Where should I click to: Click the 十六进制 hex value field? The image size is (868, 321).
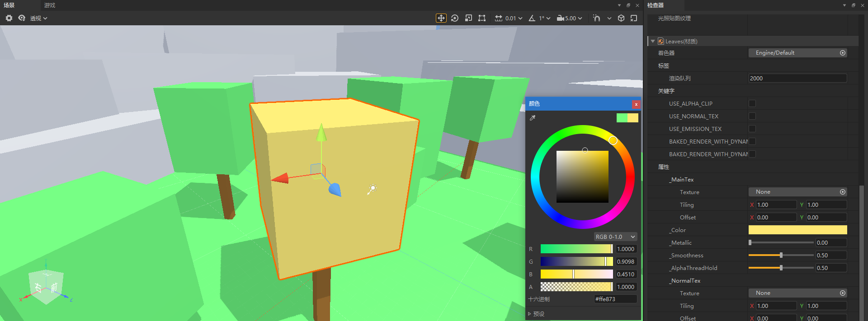point(615,299)
